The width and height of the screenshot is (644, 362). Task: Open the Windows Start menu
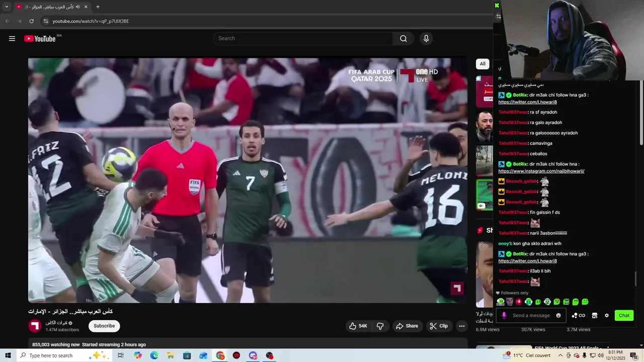point(8,355)
